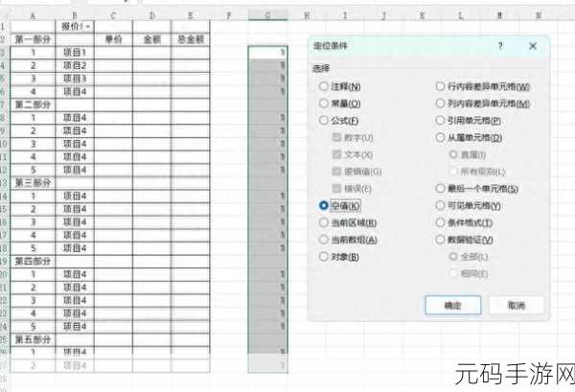Viewport: 575px width, 392px height.
Task: Select row 19 header
Action: [4, 262]
